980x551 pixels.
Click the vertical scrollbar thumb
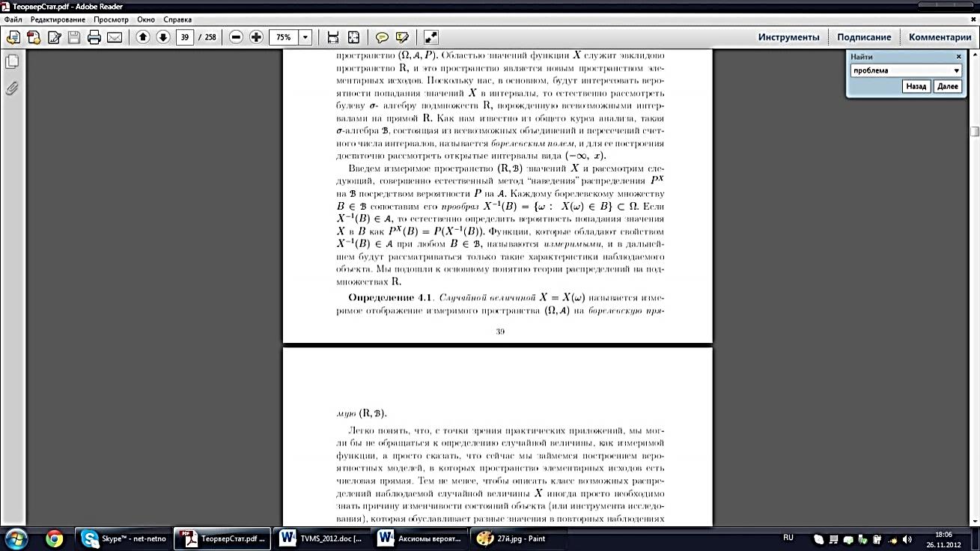(x=975, y=132)
